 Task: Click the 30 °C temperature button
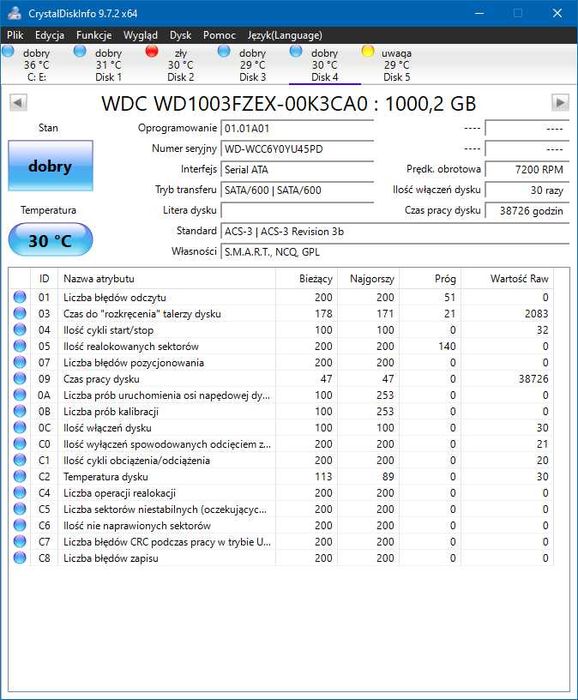coord(50,240)
